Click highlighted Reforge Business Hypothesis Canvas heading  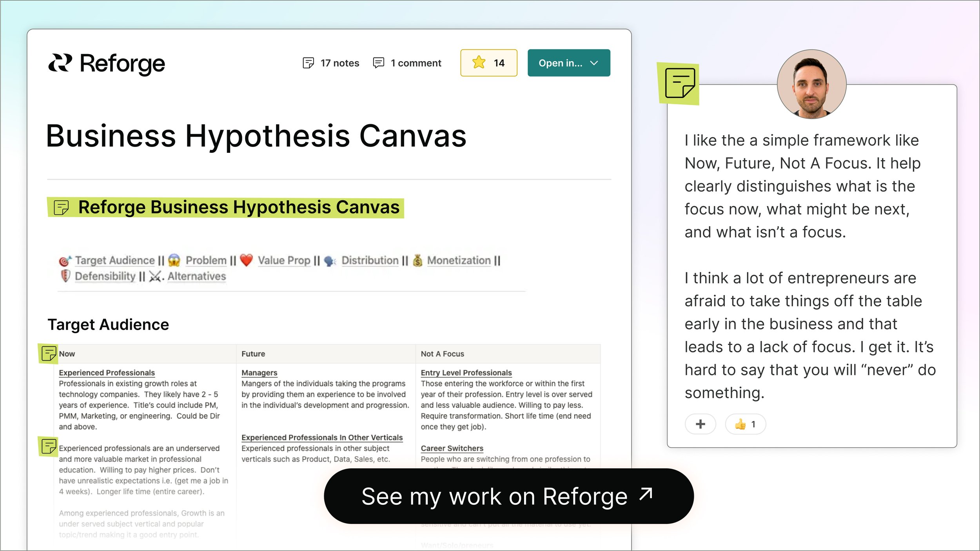225,207
